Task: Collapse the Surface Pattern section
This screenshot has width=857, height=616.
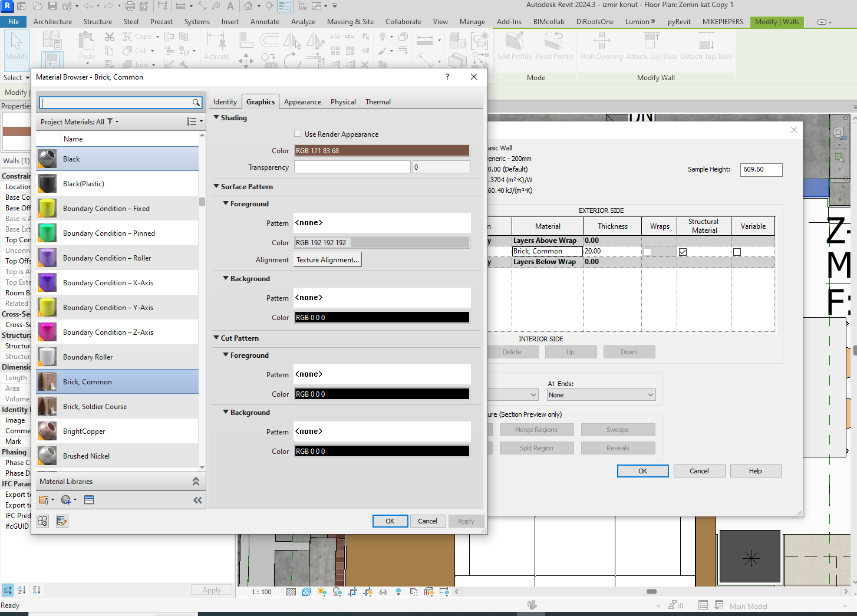Action: (x=216, y=186)
